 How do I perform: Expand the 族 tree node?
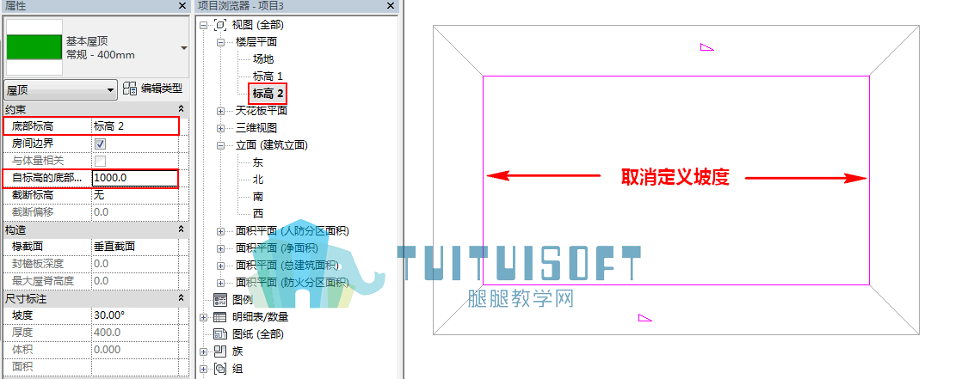pos(203,351)
